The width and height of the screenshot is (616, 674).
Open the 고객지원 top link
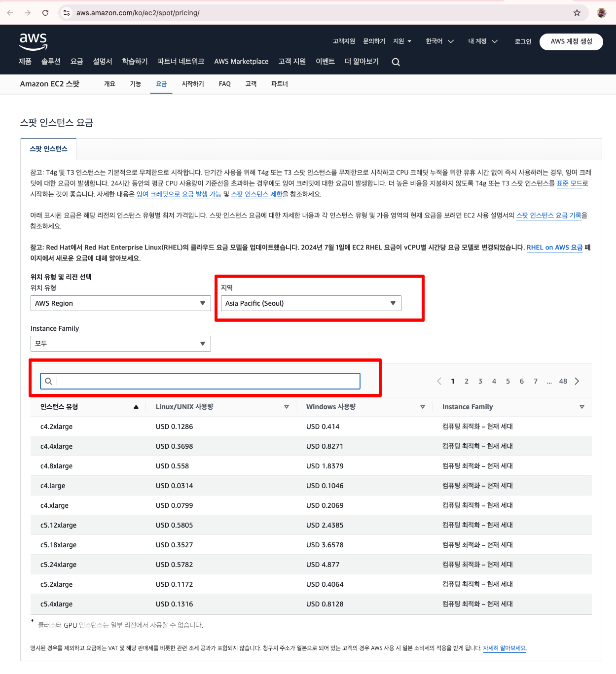pos(344,41)
